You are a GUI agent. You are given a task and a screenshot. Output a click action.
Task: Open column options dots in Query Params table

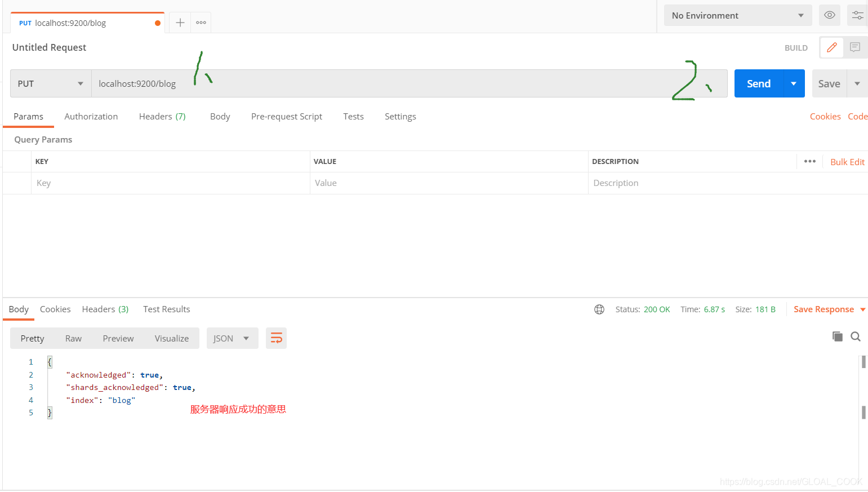click(x=810, y=161)
